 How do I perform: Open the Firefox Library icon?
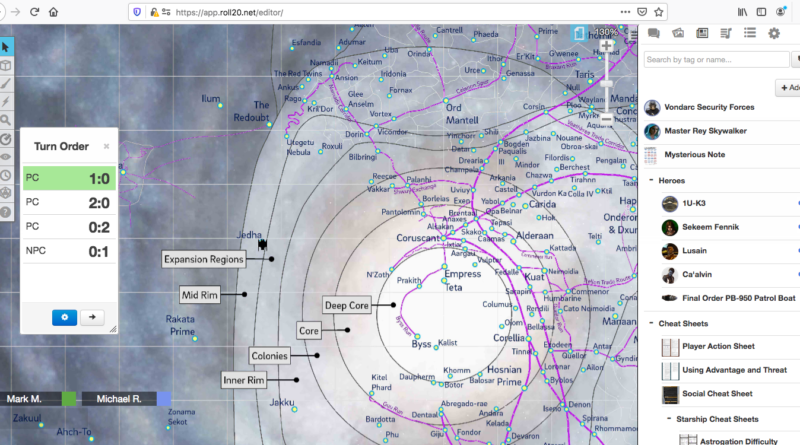pos(742,12)
